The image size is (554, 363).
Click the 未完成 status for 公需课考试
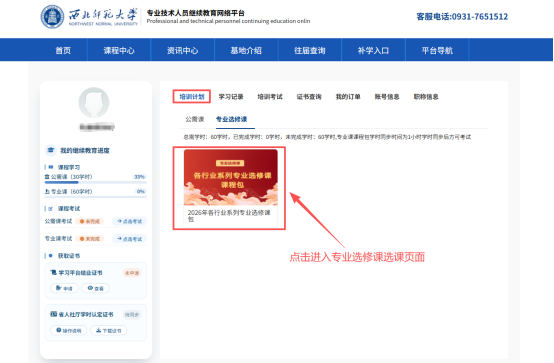click(x=89, y=221)
